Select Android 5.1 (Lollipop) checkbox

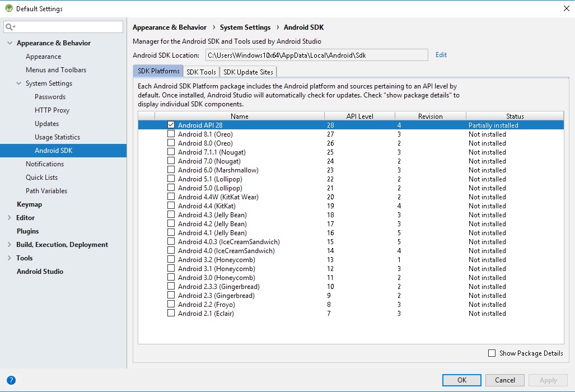click(171, 179)
